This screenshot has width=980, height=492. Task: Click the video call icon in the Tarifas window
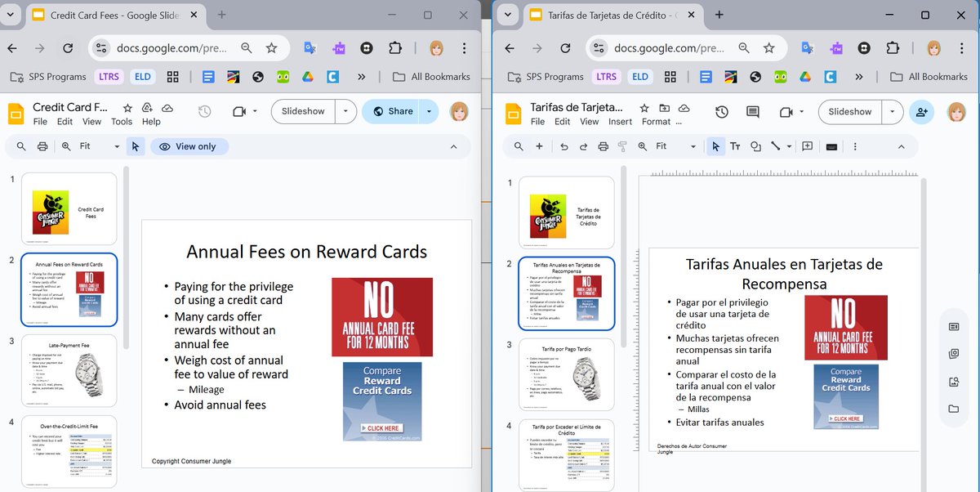[786, 112]
